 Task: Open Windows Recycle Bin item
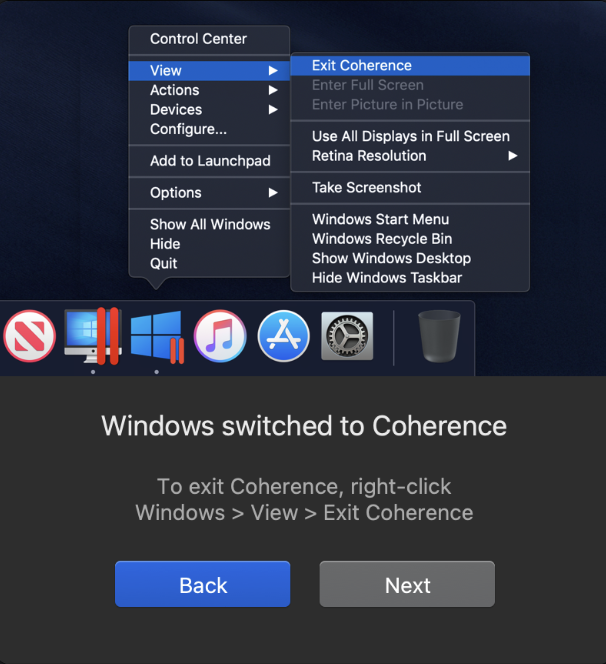(410, 239)
